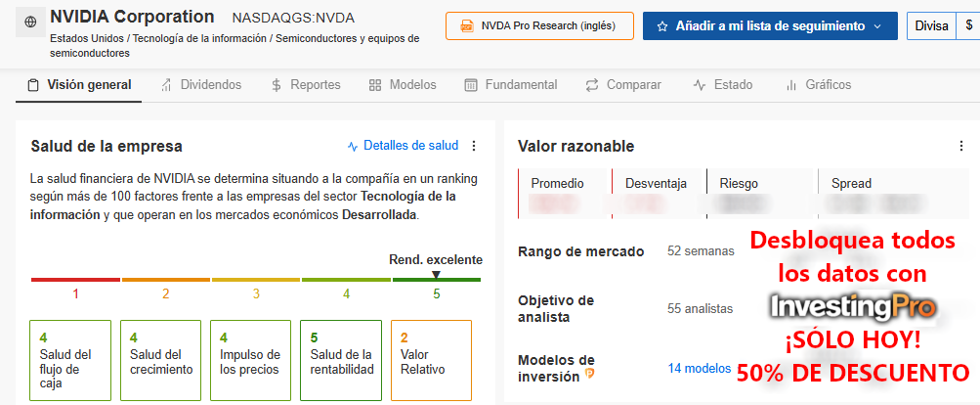Click Añadir a mi lista de seguimiento
The height and width of the screenshot is (405, 980).
click(x=770, y=26)
